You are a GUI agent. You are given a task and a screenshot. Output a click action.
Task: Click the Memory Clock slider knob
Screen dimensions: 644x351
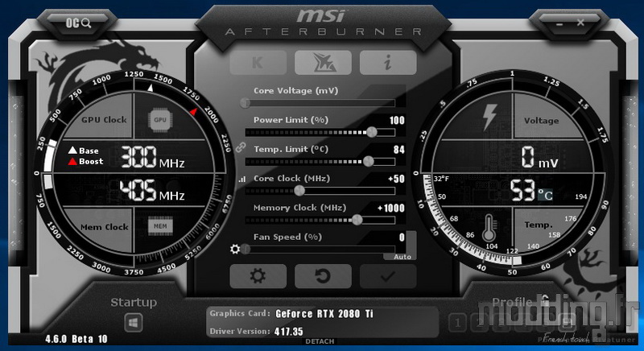pyautogui.click(x=357, y=220)
